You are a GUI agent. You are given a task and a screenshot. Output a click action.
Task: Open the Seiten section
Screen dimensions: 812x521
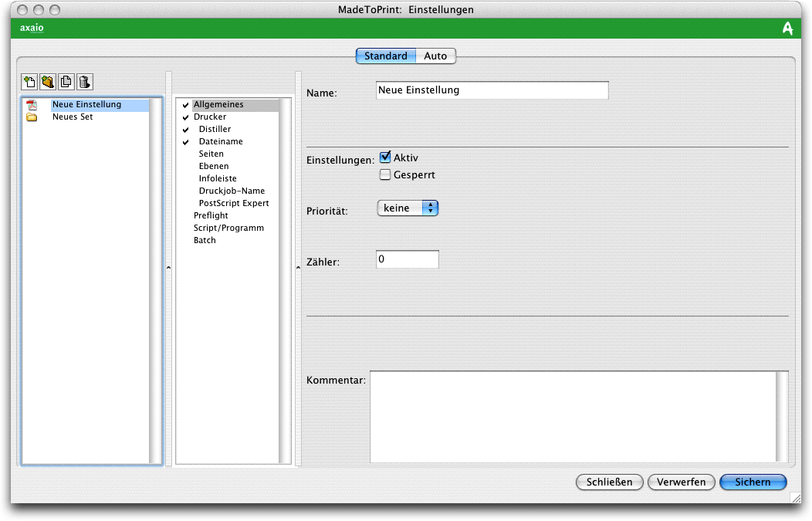point(211,154)
